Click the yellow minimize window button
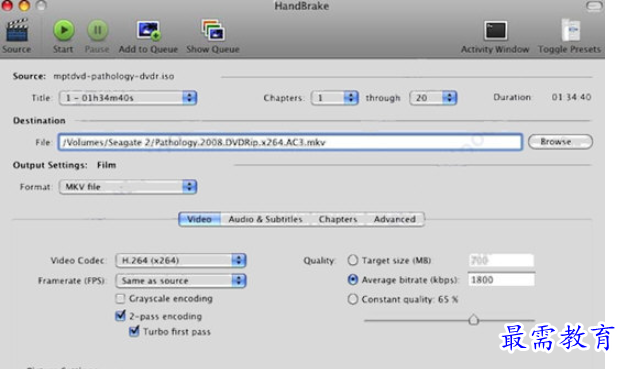 click(x=24, y=5)
